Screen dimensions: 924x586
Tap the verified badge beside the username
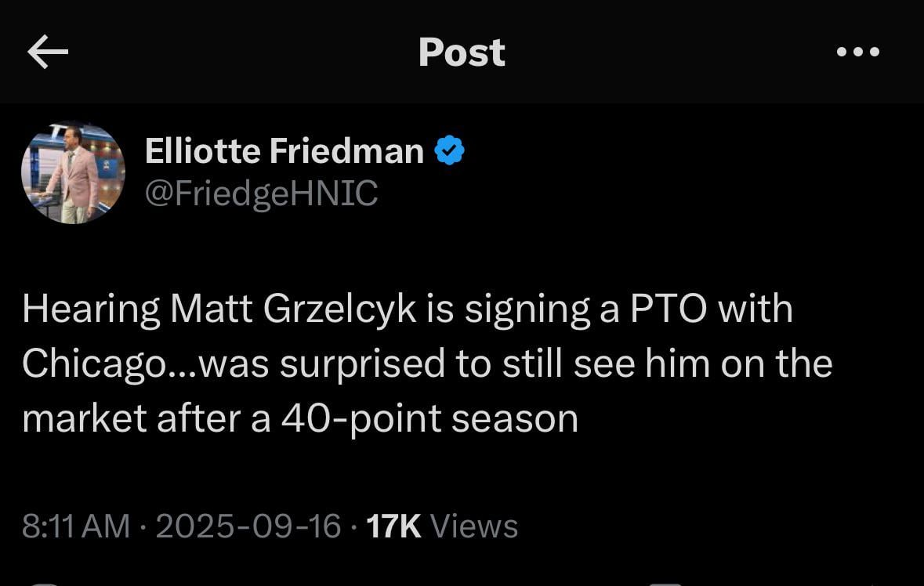click(449, 150)
